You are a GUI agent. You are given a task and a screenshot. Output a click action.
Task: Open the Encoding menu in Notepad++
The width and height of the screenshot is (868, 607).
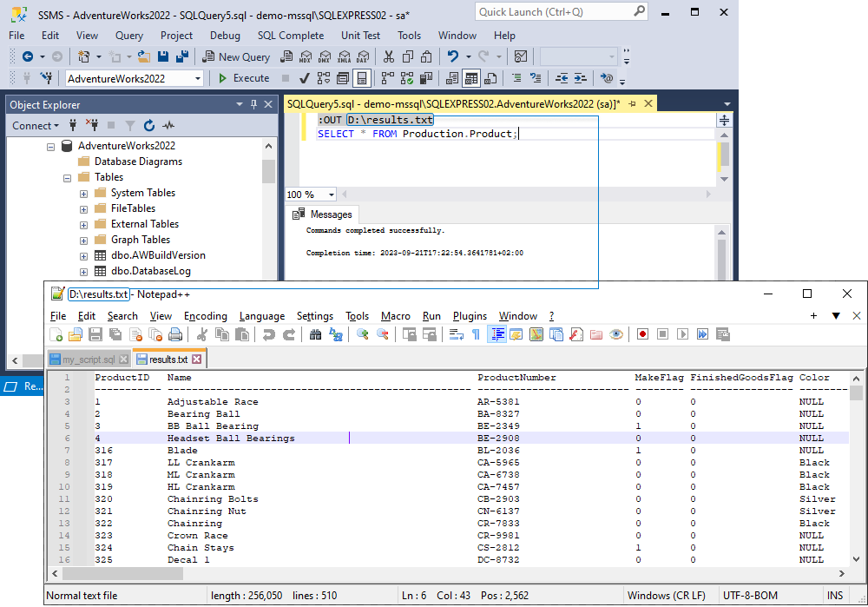[x=206, y=316]
